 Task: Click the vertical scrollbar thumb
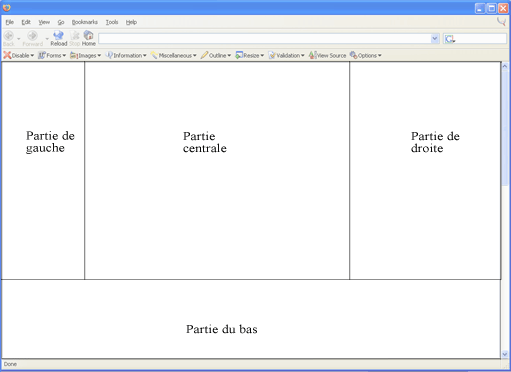[x=505, y=128]
